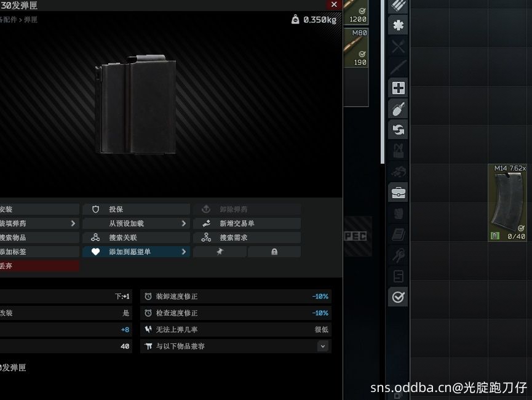Click the 0.350kg weight value
Image resolution: width=532 pixels, height=400 pixels.
click(x=320, y=20)
